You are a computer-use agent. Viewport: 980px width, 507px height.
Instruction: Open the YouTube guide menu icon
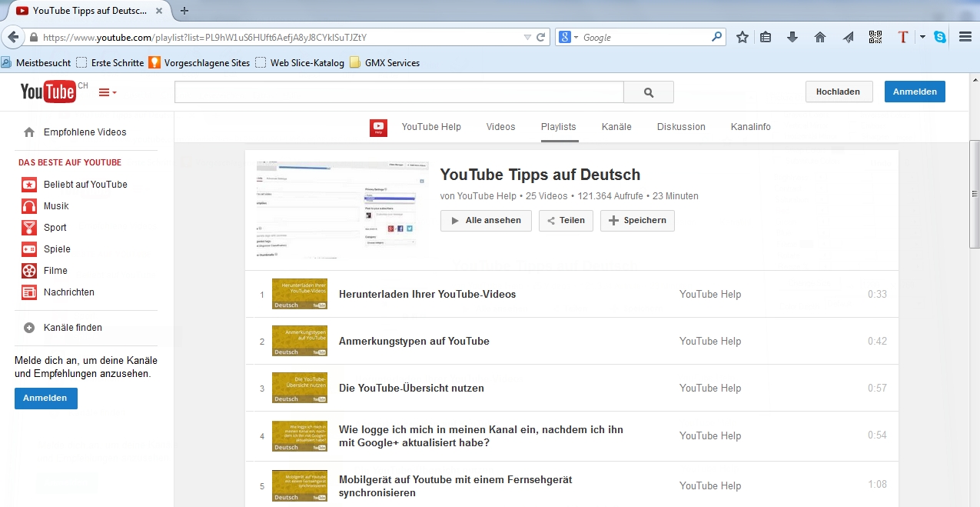click(x=108, y=92)
